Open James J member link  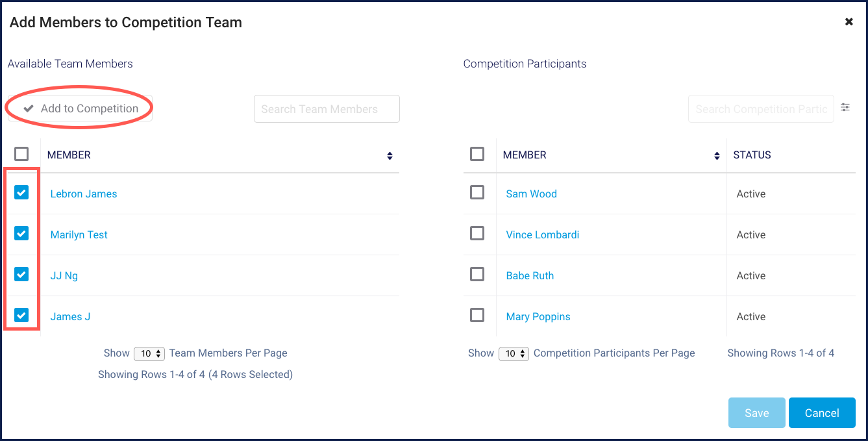click(70, 317)
